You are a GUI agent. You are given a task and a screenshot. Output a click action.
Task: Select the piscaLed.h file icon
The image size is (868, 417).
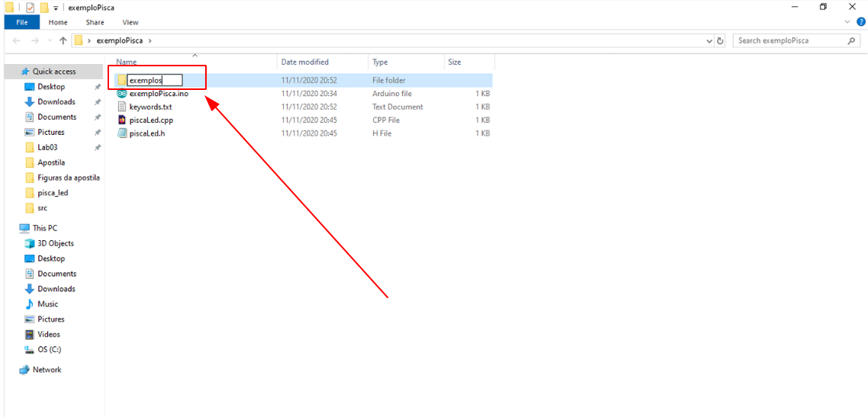122,133
